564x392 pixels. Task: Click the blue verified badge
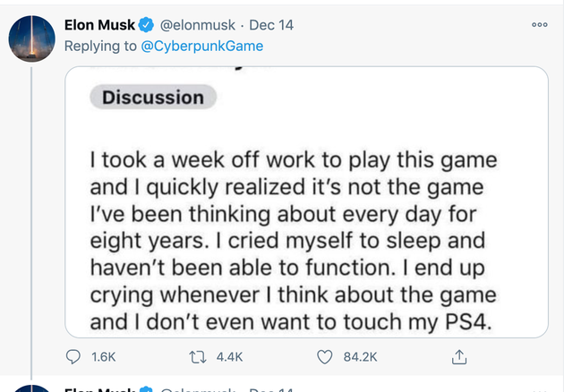(x=148, y=25)
